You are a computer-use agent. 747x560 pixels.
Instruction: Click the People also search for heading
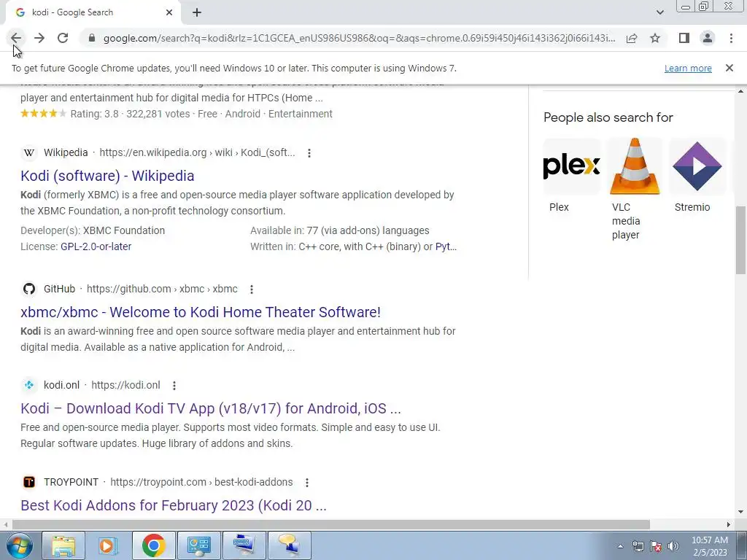(x=608, y=117)
